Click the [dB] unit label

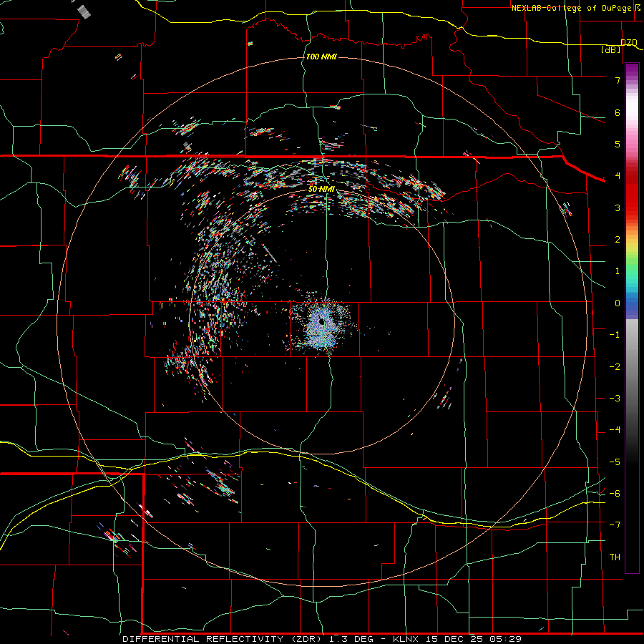pyautogui.click(x=611, y=49)
